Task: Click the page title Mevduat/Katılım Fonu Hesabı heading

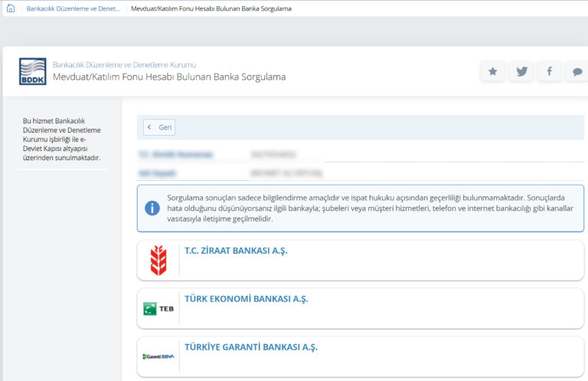Action: tap(168, 77)
